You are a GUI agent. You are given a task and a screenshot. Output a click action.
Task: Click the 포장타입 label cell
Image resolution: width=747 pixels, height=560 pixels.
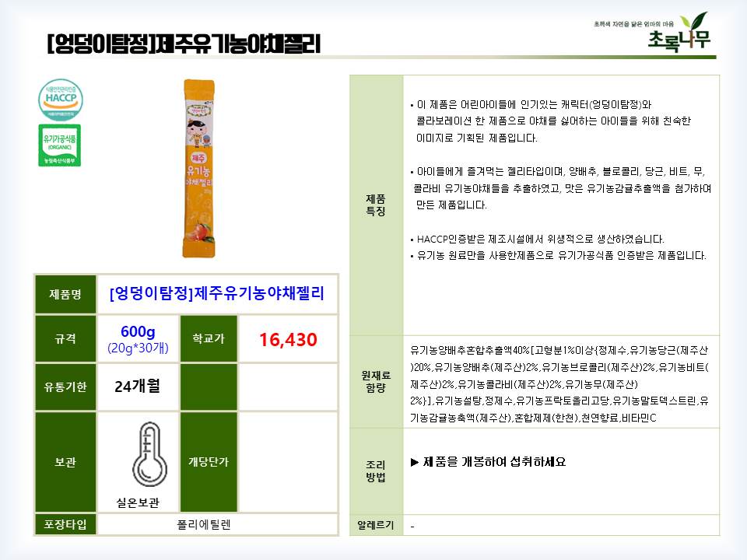65,525
